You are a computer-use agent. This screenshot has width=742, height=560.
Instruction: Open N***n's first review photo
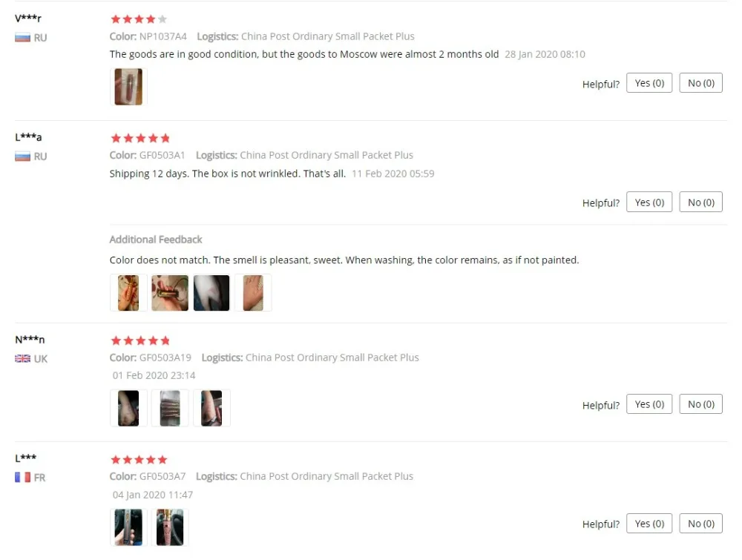pos(128,408)
